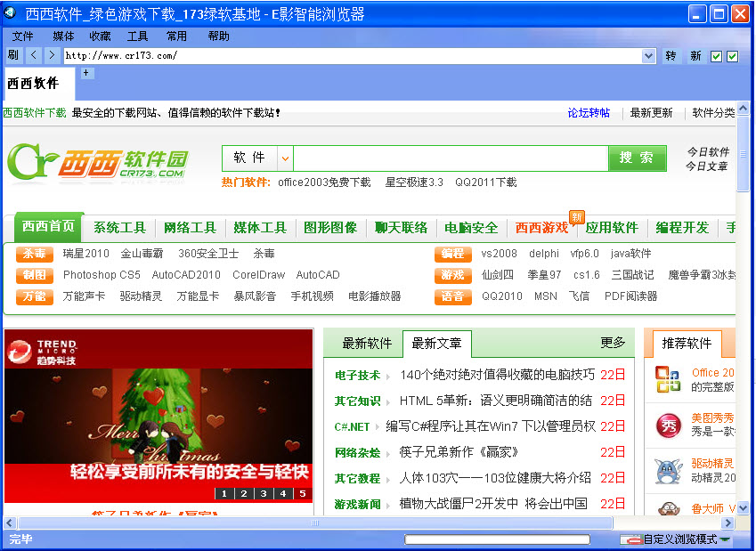Click the orange 制图 category badge
The height and width of the screenshot is (551, 756).
(34, 275)
